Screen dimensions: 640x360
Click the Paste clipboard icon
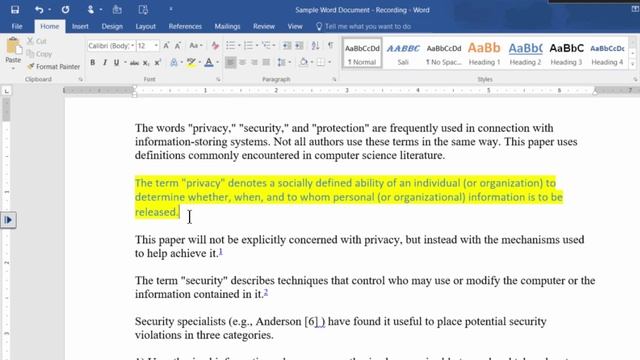(x=13, y=46)
